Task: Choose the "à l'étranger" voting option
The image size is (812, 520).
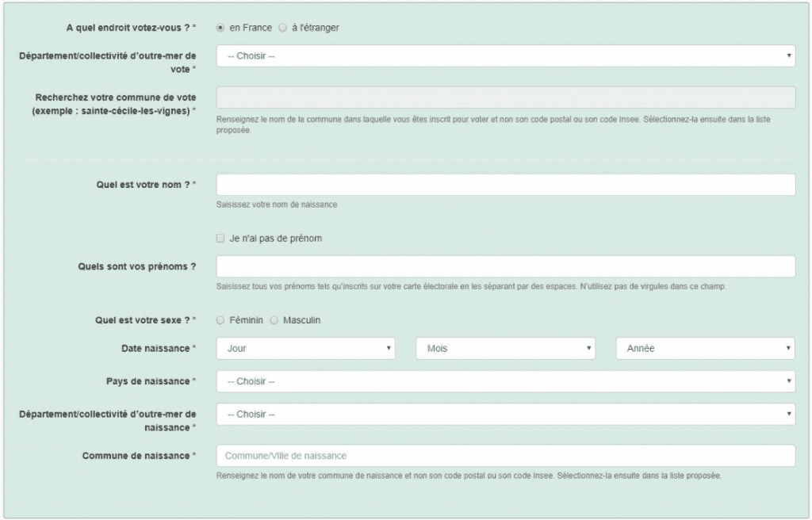Action: (x=283, y=28)
